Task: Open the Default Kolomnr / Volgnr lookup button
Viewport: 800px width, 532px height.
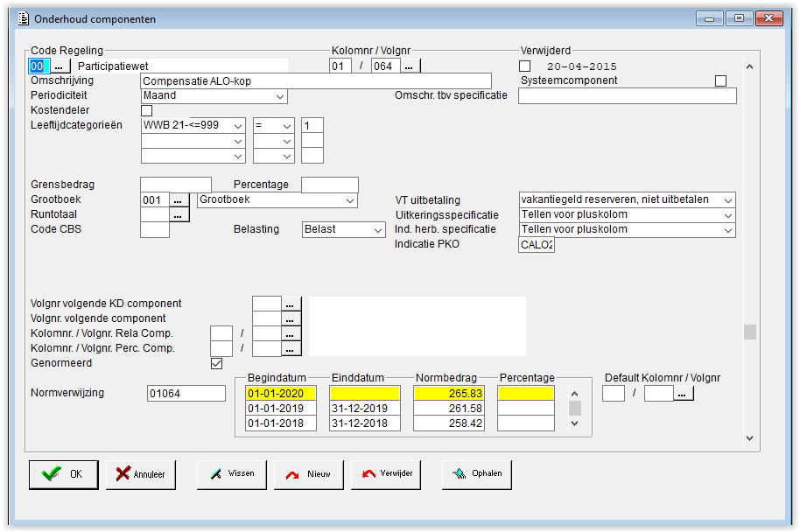Action: (x=683, y=394)
